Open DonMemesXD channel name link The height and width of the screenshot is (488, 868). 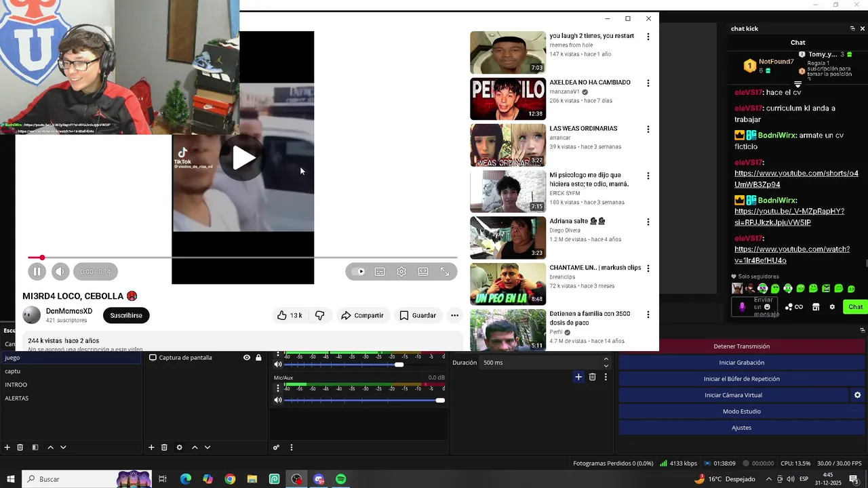point(69,311)
